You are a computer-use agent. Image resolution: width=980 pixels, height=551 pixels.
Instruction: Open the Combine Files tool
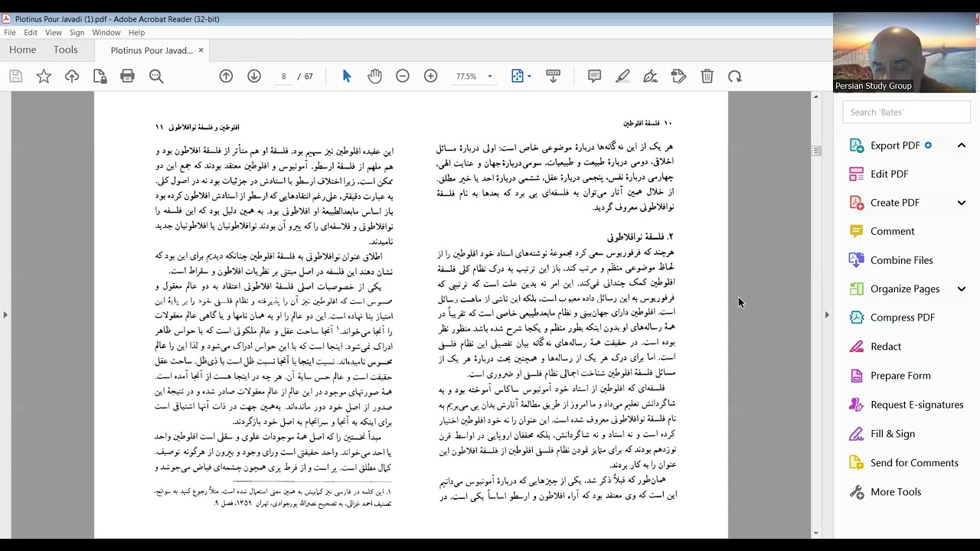click(x=901, y=260)
